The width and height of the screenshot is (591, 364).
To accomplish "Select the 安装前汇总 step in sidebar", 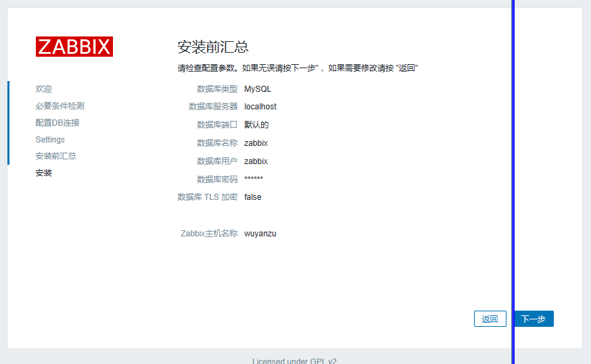I will pos(55,156).
